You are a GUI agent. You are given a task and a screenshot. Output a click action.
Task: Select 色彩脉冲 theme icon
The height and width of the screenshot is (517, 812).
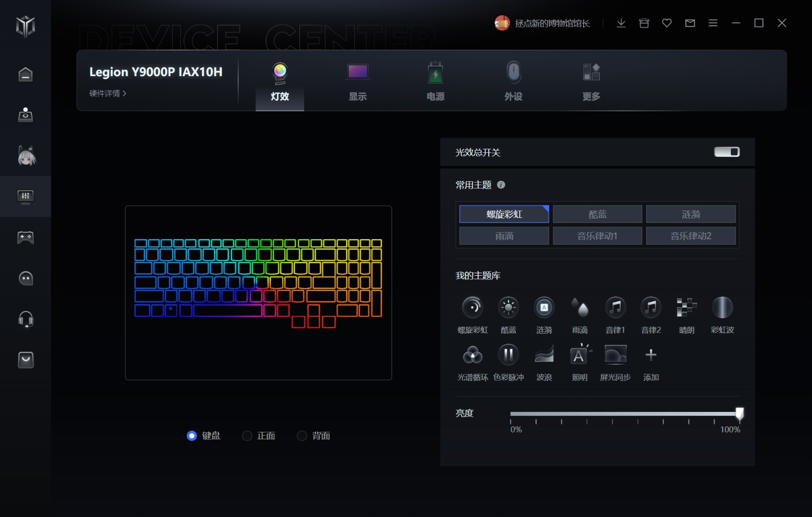(x=508, y=354)
